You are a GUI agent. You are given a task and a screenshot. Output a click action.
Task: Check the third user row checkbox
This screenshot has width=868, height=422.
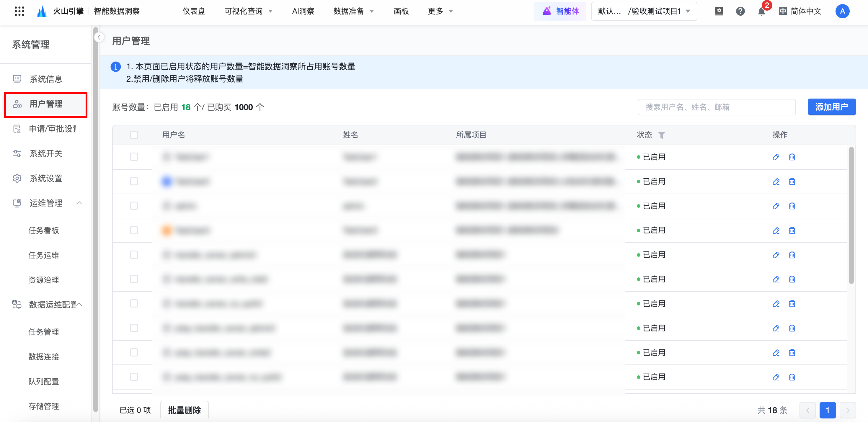134,206
